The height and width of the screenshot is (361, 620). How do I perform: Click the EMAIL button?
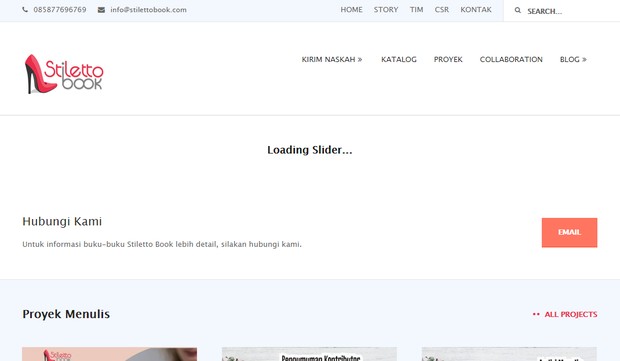[x=569, y=232]
